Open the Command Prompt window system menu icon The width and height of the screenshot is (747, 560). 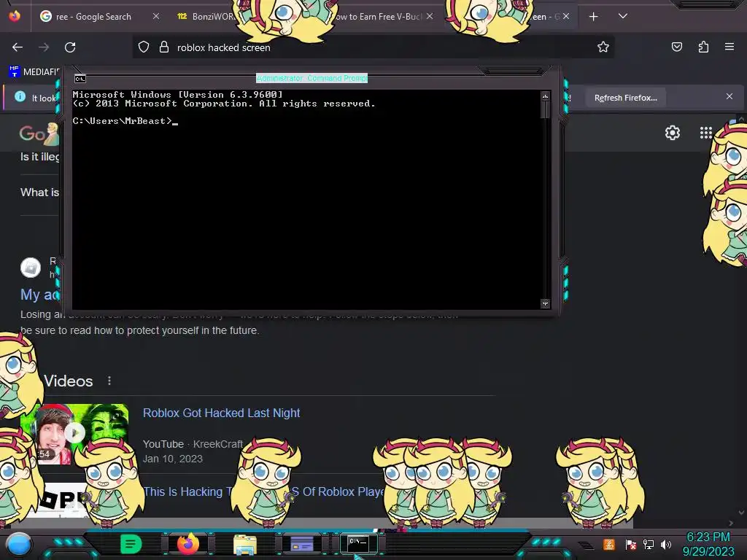tap(80, 79)
